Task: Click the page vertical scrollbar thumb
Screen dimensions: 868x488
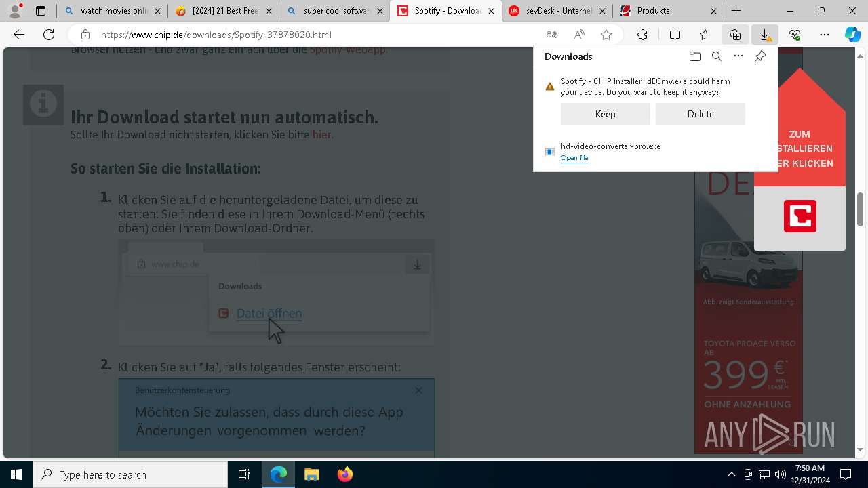Action: [x=860, y=209]
